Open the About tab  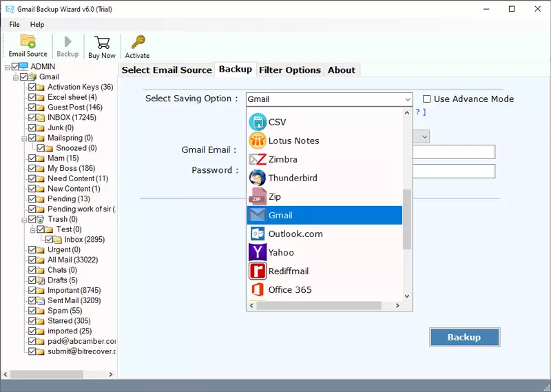(342, 70)
